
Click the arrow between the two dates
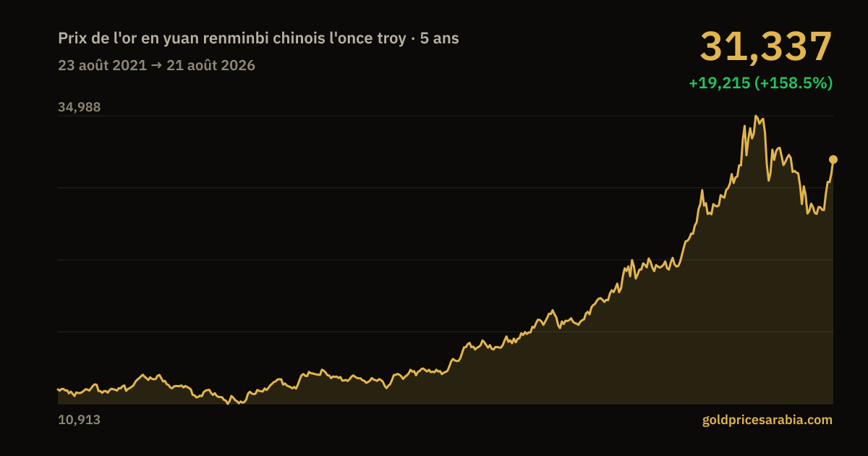click(x=156, y=65)
